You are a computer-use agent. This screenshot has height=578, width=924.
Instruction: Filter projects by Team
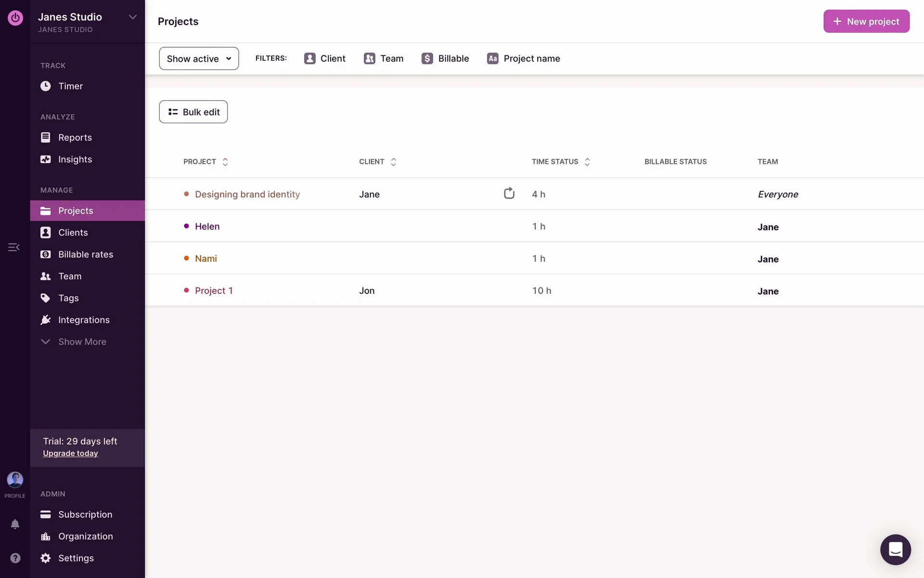click(384, 58)
